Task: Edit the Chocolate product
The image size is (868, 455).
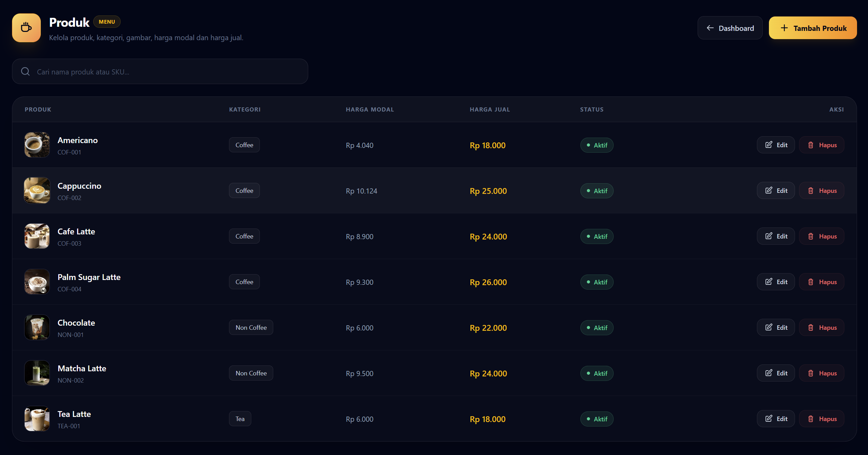Action: click(776, 328)
